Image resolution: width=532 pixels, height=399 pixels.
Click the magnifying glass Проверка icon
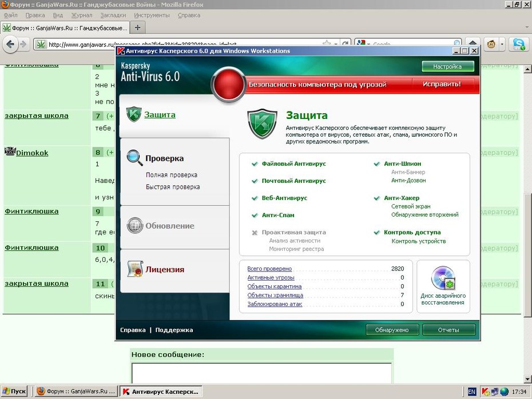[134, 158]
